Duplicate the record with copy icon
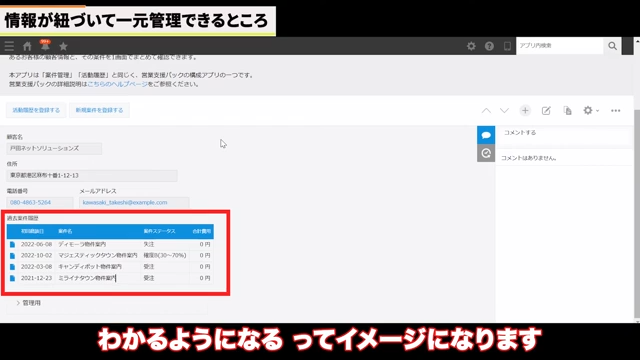Screen dimensions: 640x360 coord(567,111)
